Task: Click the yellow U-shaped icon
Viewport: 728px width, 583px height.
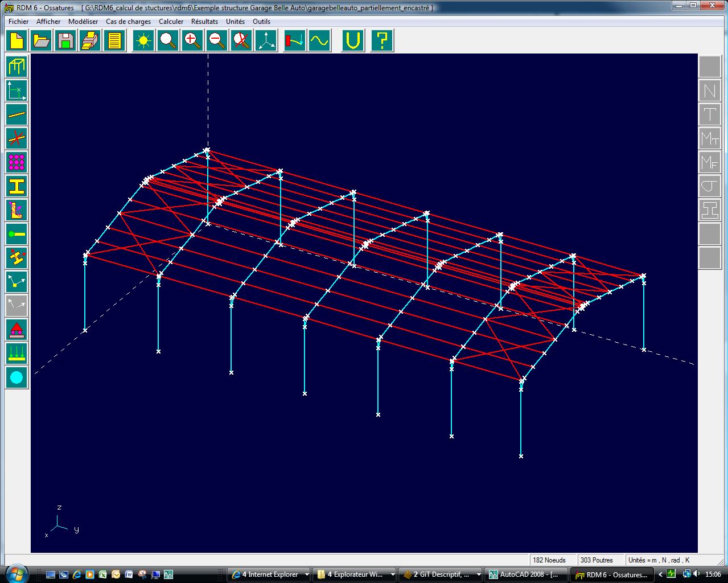Action: pos(353,41)
